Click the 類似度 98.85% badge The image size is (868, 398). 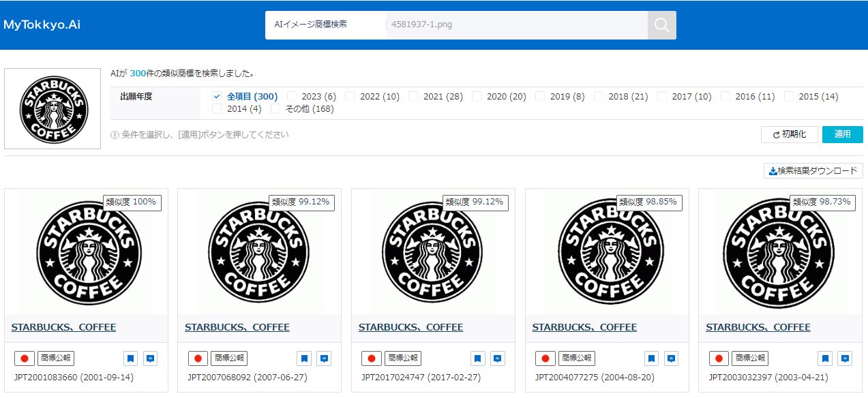649,202
